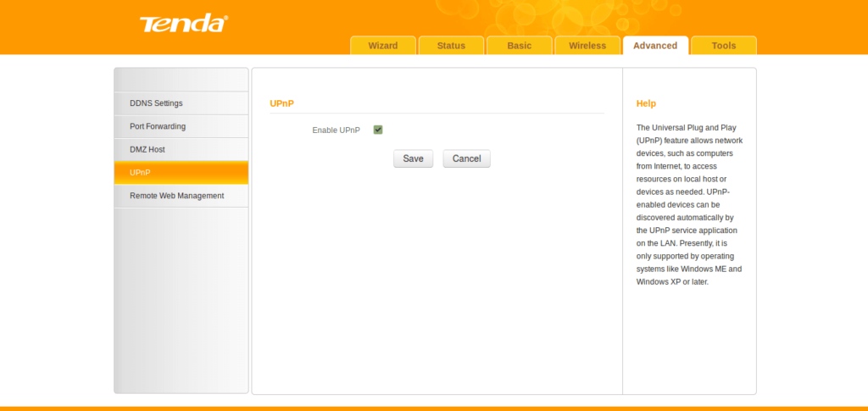868x411 pixels.
Task: Switch to the Tools tab
Action: click(x=723, y=46)
